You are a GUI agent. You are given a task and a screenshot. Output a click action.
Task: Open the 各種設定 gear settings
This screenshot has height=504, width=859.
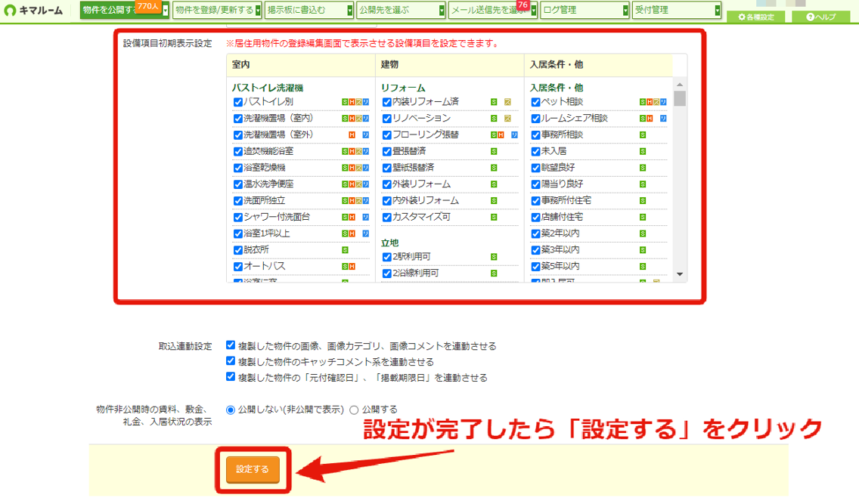pos(757,17)
